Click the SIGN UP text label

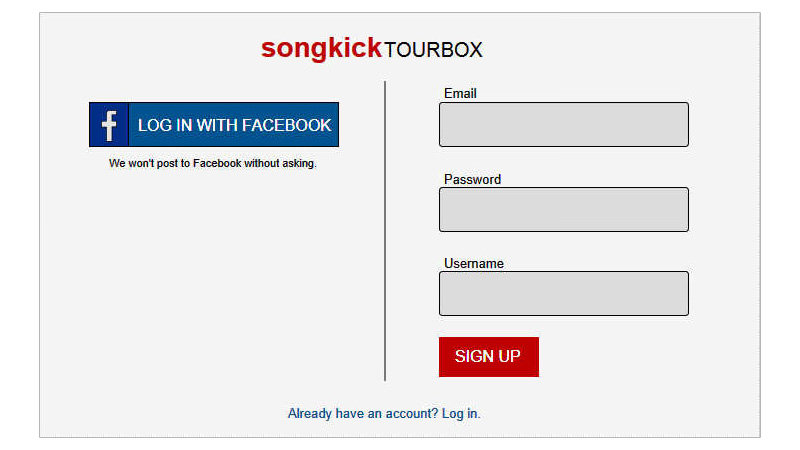pos(488,356)
